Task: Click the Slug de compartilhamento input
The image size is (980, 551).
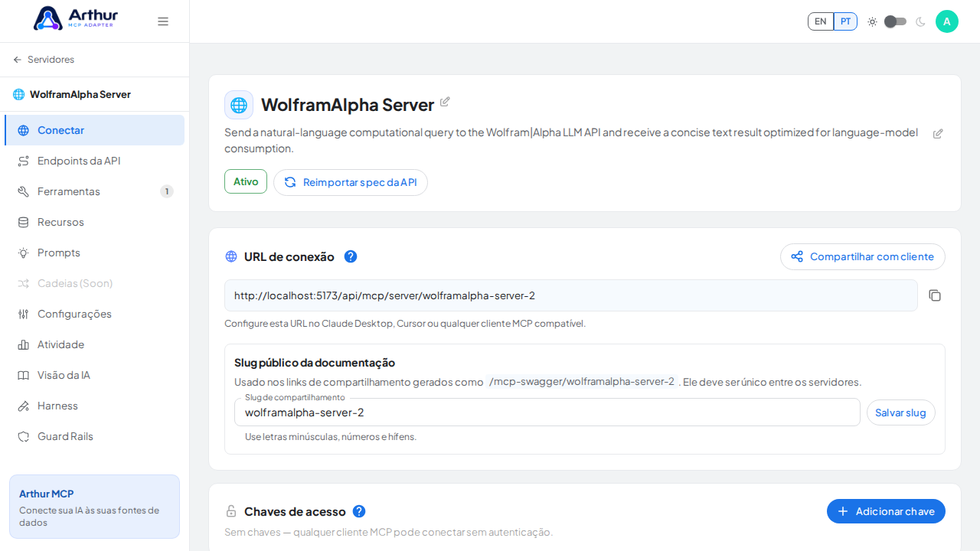Action: click(x=547, y=412)
